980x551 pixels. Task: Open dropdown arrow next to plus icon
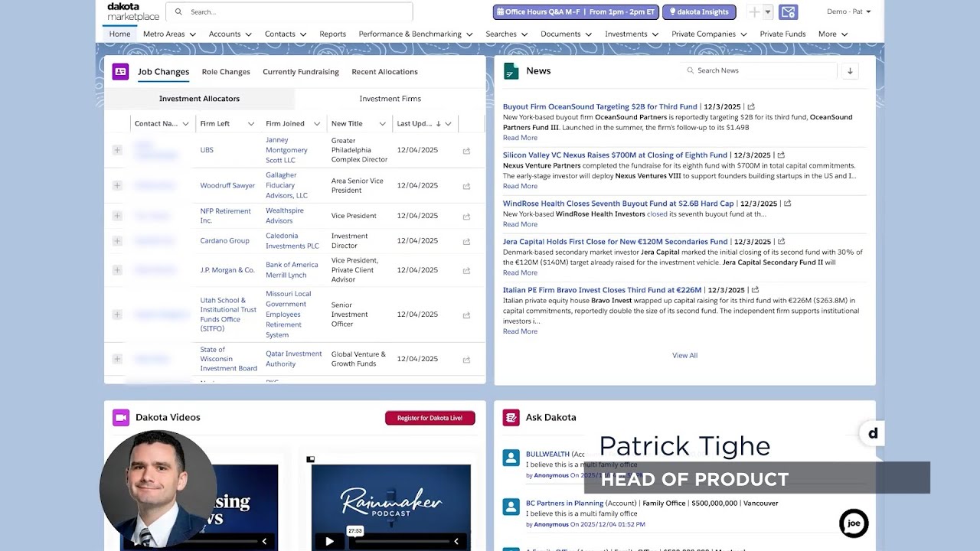pos(767,11)
